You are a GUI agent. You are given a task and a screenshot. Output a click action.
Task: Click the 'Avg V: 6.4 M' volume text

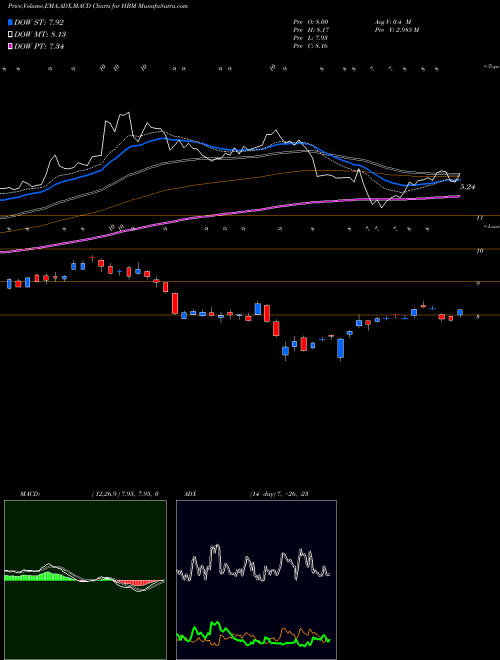point(391,22)
